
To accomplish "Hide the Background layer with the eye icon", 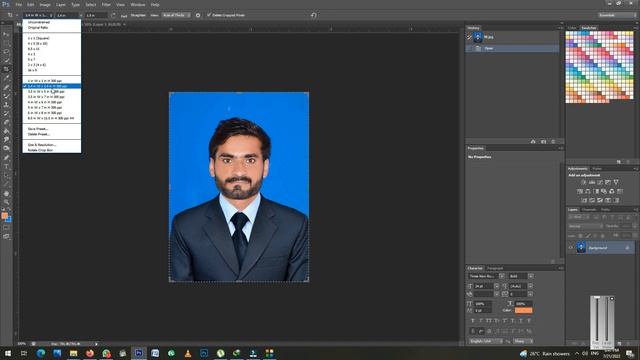I will (571, 248).
